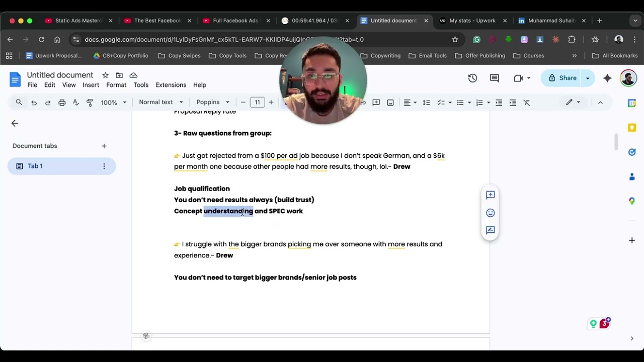Close document tabs back arrow
Image resolution: width=644 pixels, height=362 pixels.
click(x=15, y=123)
